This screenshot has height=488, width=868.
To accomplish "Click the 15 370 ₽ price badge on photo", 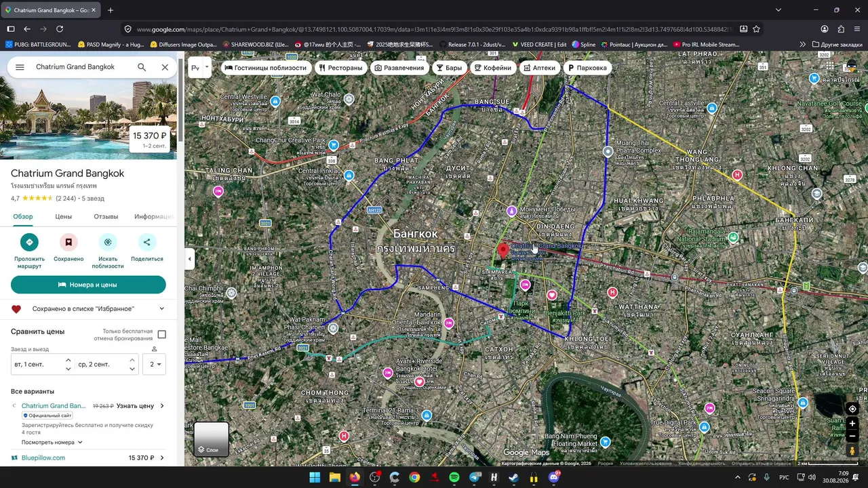I will [150, 139].
